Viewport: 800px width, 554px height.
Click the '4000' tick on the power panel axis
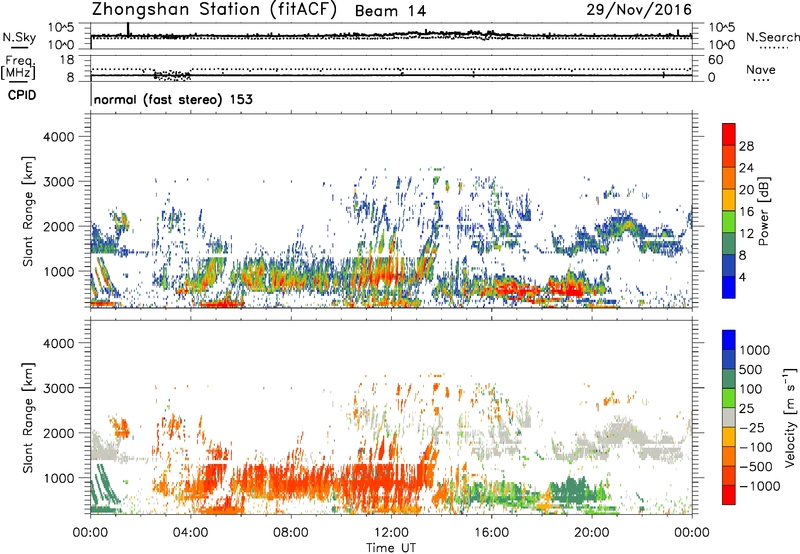click(x=59, y=137)
